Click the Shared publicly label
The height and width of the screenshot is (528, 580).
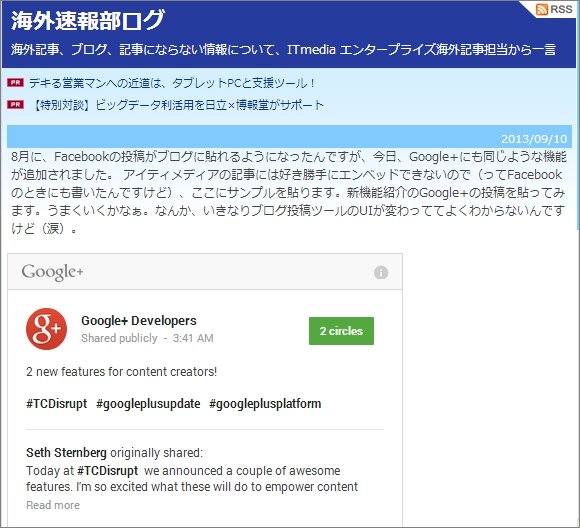tap(119, 338)
